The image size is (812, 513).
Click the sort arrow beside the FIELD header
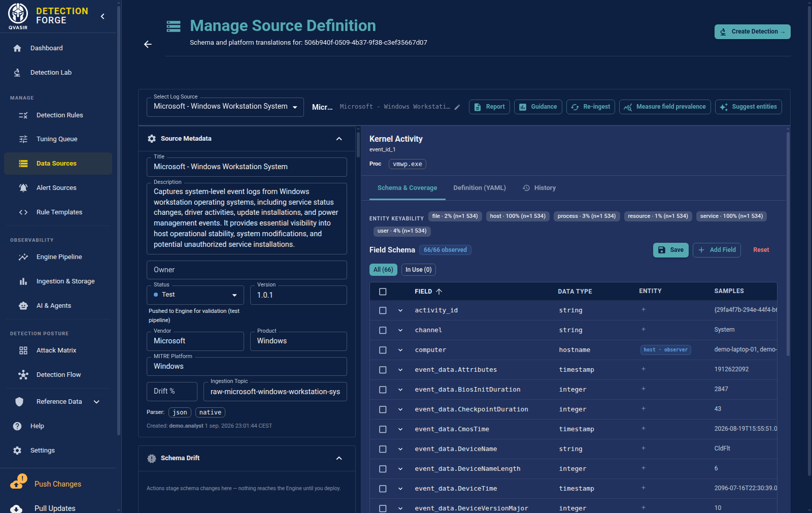pos(439,292)
